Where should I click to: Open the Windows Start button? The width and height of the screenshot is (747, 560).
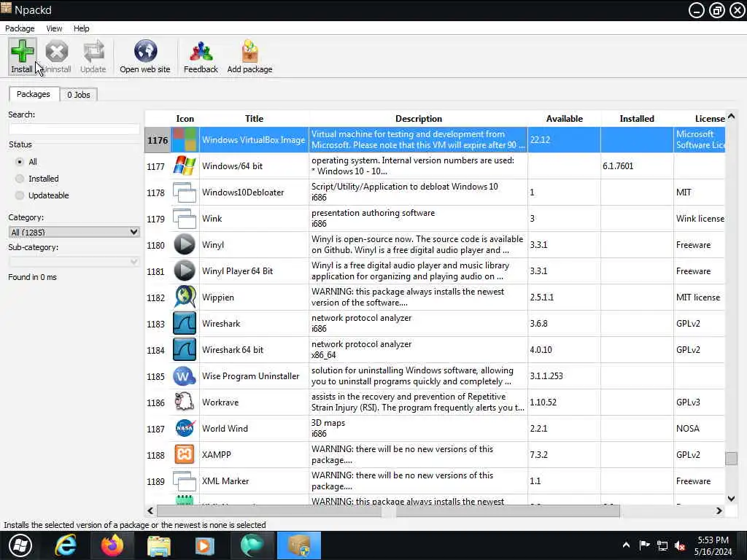pyautogui.click(x=20, y=545)
